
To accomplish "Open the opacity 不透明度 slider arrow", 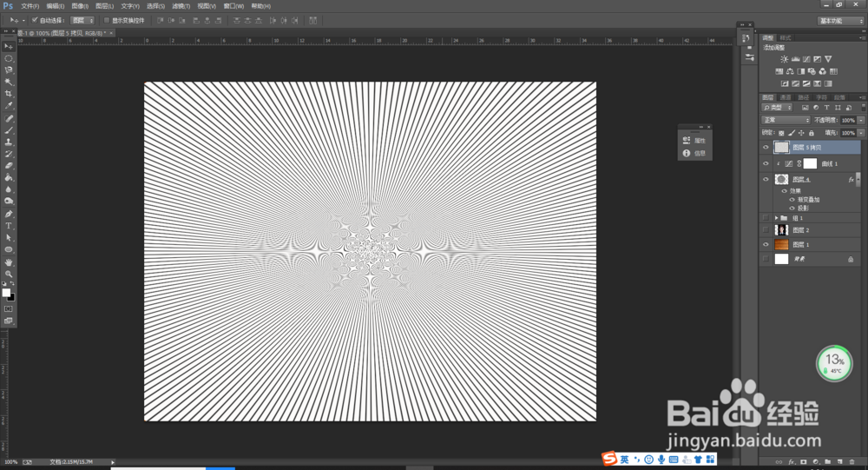I will (860, 120).
